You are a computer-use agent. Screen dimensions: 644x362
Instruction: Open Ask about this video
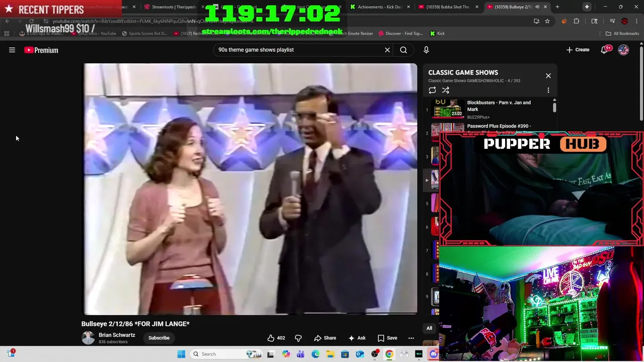coord(357,338)
